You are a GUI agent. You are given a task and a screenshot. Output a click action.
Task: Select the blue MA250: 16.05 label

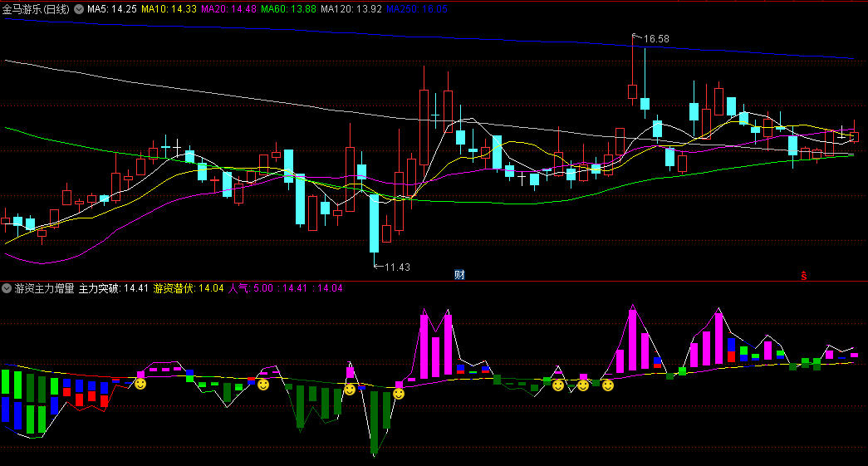(x=417, y=9)
